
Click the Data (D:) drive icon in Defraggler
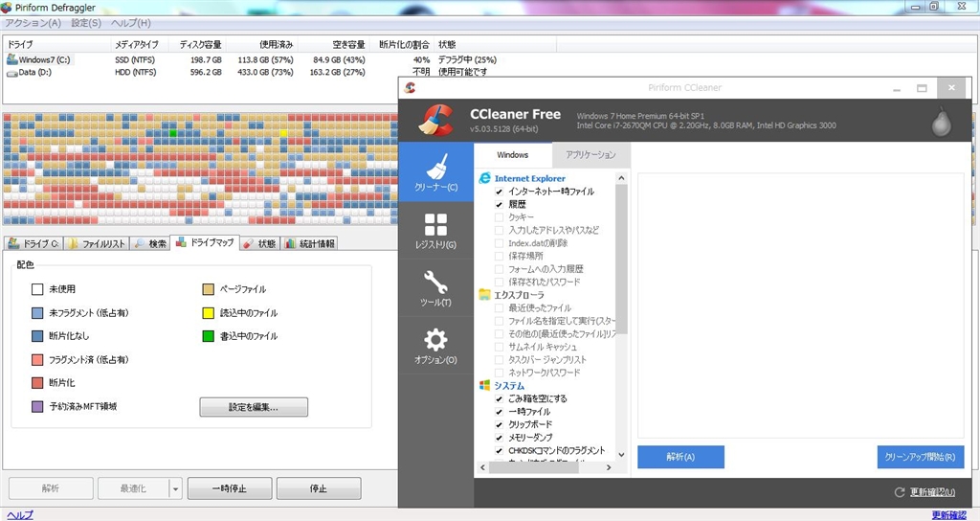tap(11, 73)
